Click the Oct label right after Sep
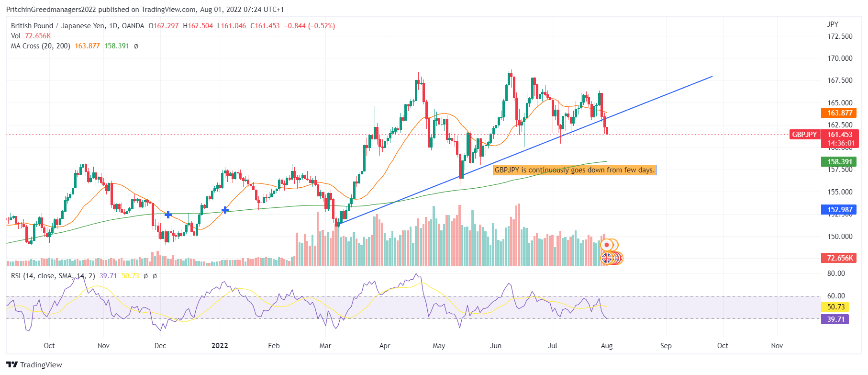The width and height of the screenshot is (868, 375). tap(723, 346)
